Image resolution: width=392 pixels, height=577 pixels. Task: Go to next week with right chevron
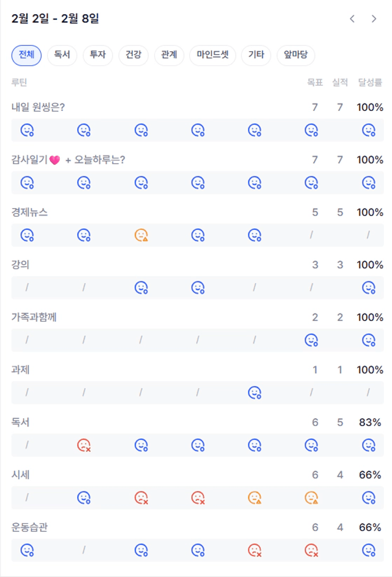(x=374, y=19)
